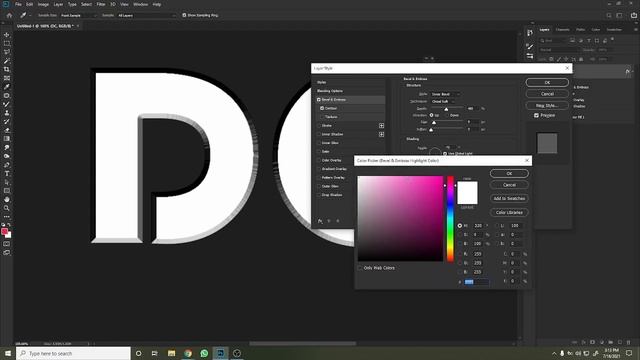Screen dimensions: 640x360
Task: Open the Sample Size dropdown
Action: click(79, 16)
